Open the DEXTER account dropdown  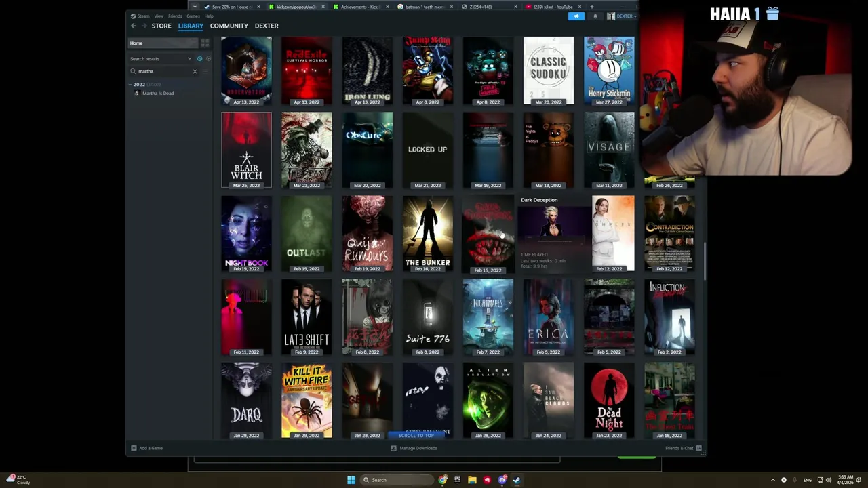click(622, 16)
